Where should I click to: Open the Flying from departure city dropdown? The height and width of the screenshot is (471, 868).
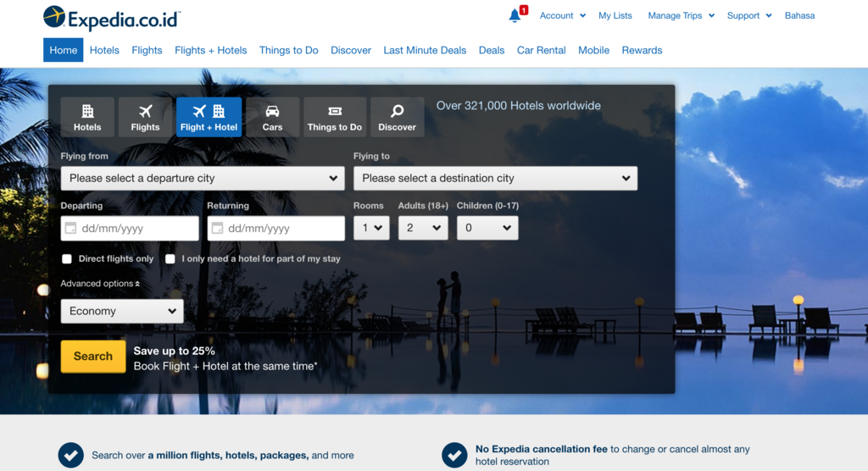click(203, 178)
